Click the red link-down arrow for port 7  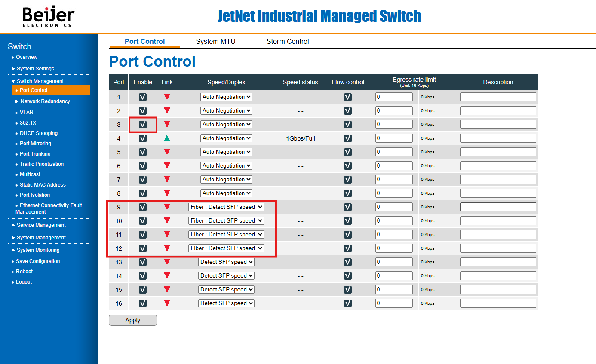[x=167, y=180]
